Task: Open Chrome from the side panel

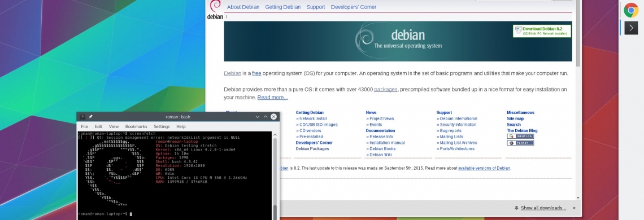Action: (631, 10)
